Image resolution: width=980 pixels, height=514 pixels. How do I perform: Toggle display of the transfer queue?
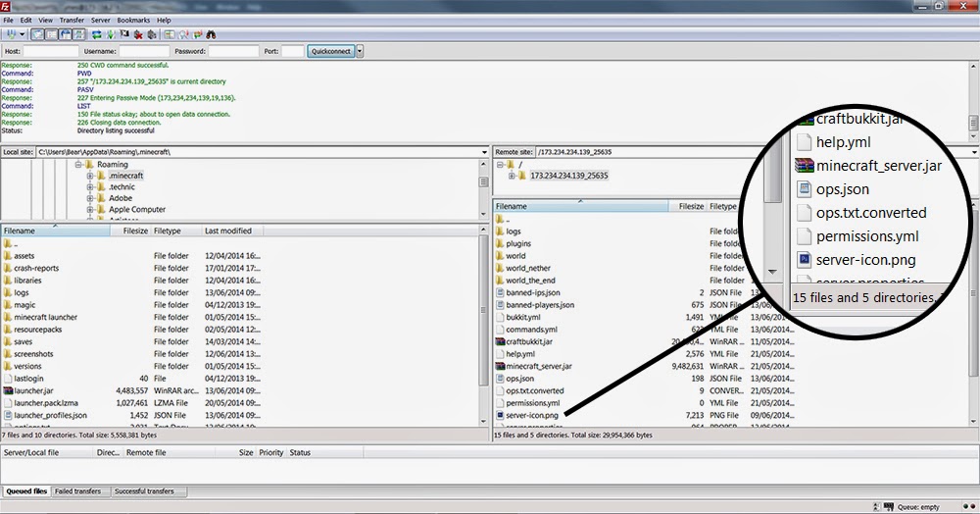78,35
